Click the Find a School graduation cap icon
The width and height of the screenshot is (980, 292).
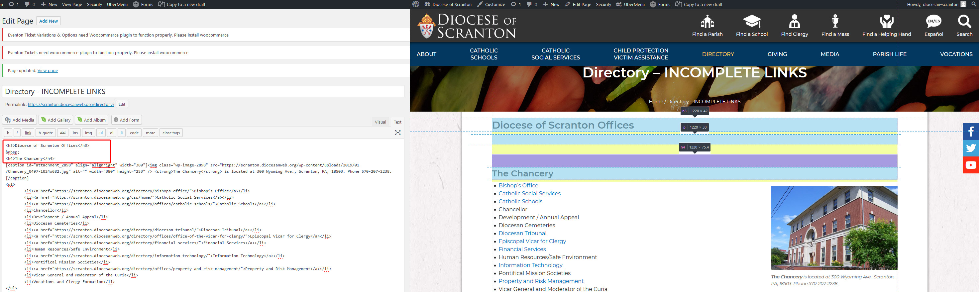(x=752, y=22)
